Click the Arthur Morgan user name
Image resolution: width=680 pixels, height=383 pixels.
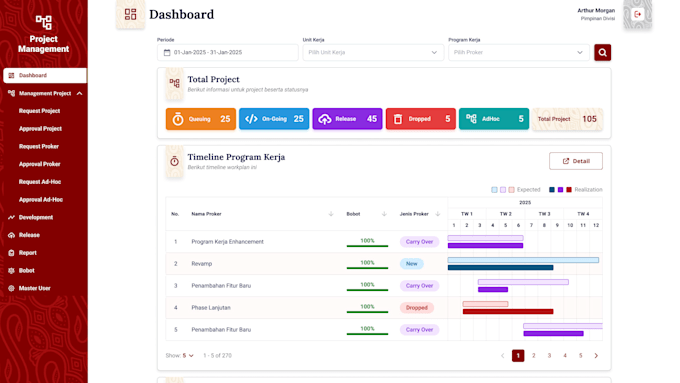(x=596, y=10)
